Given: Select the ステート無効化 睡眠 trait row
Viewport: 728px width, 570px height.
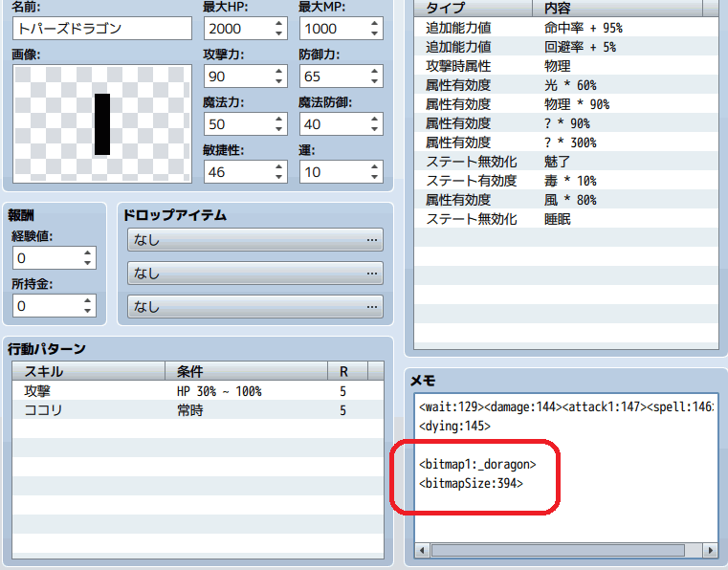Looking at the screenshot, I should click(x=566, y=219).
